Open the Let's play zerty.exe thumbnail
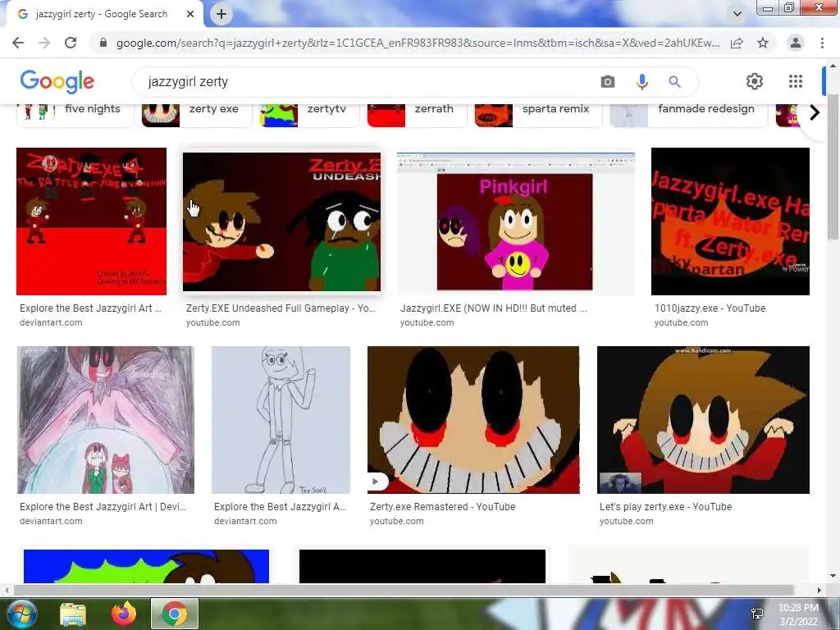The image size is (840, 630). 703,420
